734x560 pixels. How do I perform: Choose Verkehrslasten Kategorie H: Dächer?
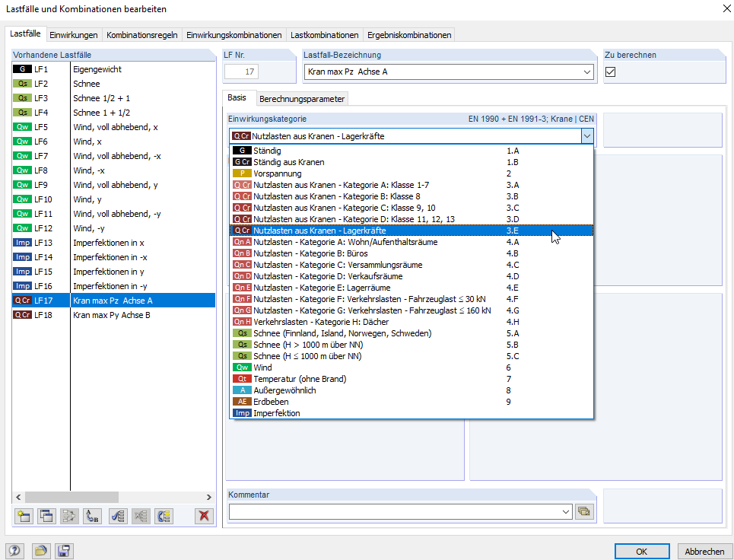411,322
